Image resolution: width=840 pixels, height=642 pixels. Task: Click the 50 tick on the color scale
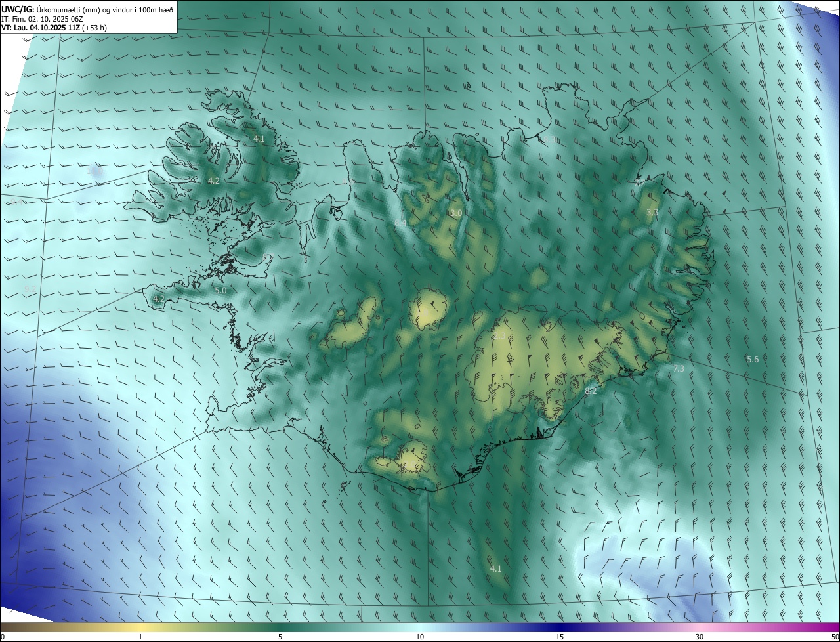835,637
